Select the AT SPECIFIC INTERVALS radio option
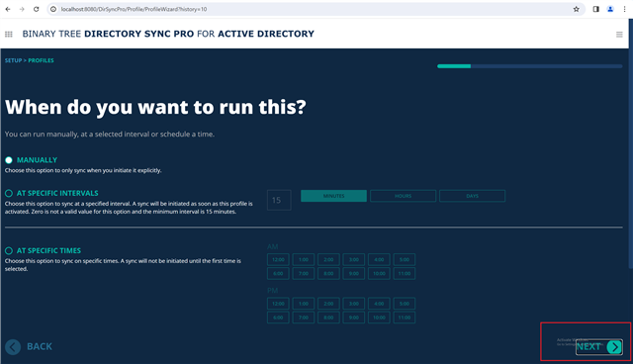 coord(9,193)
